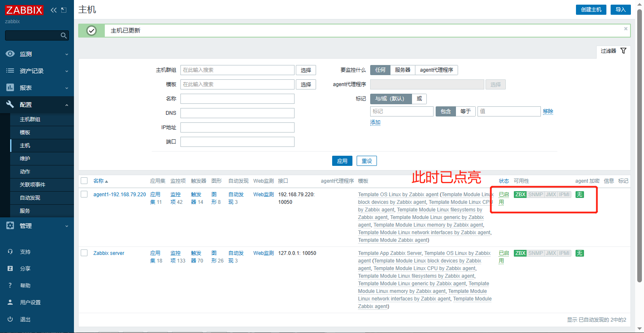Select 等于 tag operator
The width and height of the screenshot is (644, 333).
coord(466,111)
